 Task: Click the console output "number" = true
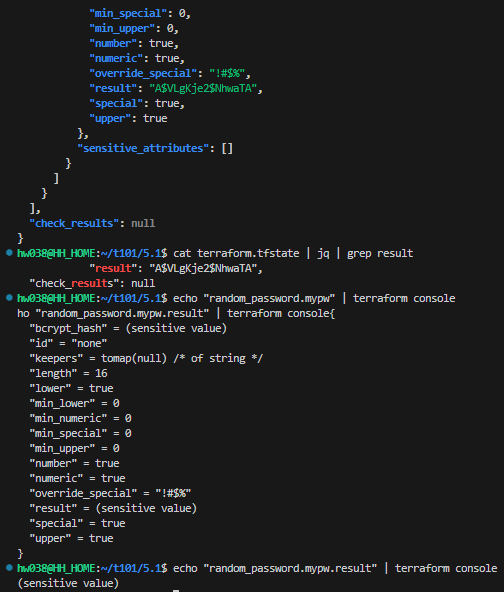click(74, 463)
